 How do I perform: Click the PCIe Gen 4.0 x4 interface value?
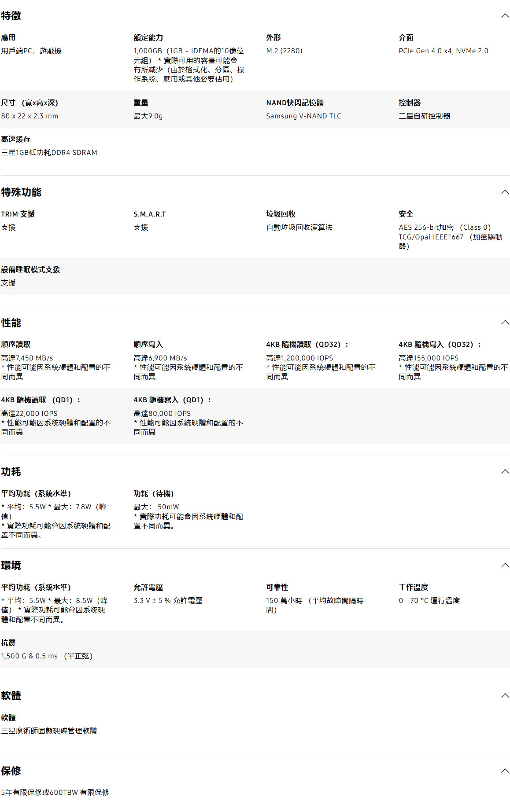443,51
